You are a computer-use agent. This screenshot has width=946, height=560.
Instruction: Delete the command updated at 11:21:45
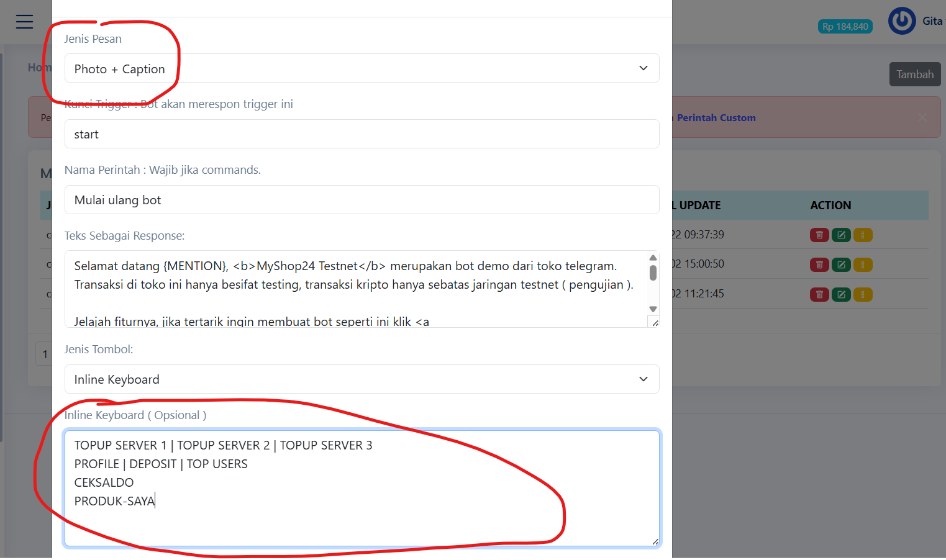click(x=819, y=295)
